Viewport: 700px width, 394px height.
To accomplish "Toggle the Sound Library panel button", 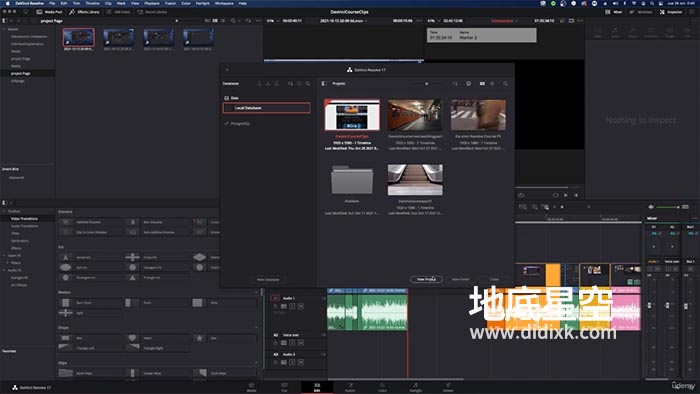I will coord(152,12).
